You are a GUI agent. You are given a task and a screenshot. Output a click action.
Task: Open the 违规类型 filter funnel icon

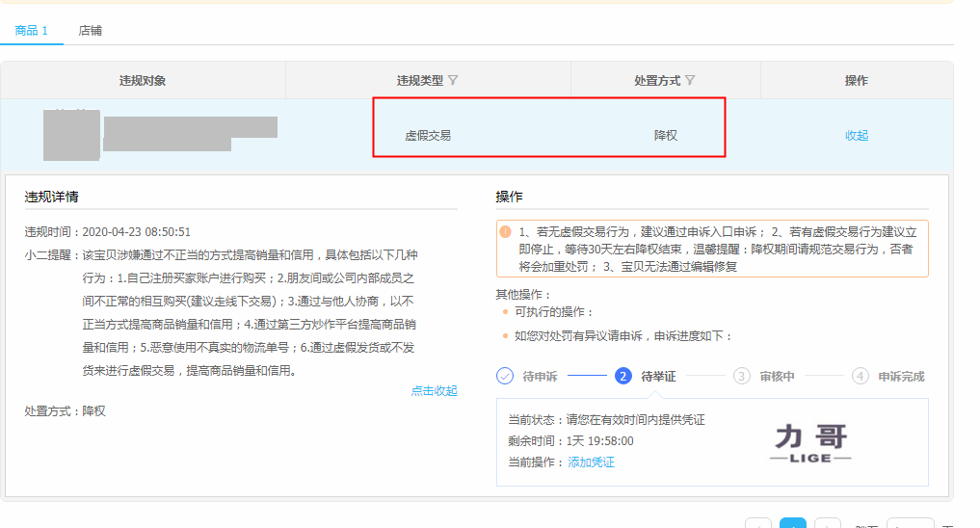(x=453, y=80)
